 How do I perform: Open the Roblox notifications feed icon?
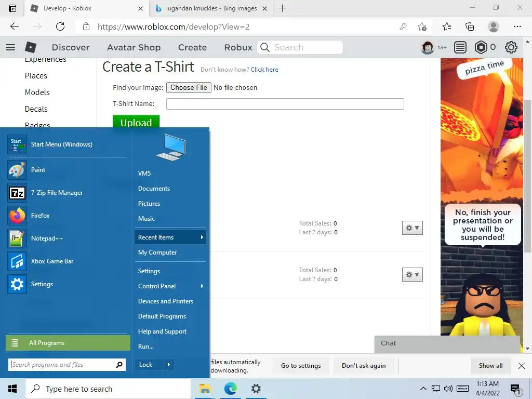[460, 47]
